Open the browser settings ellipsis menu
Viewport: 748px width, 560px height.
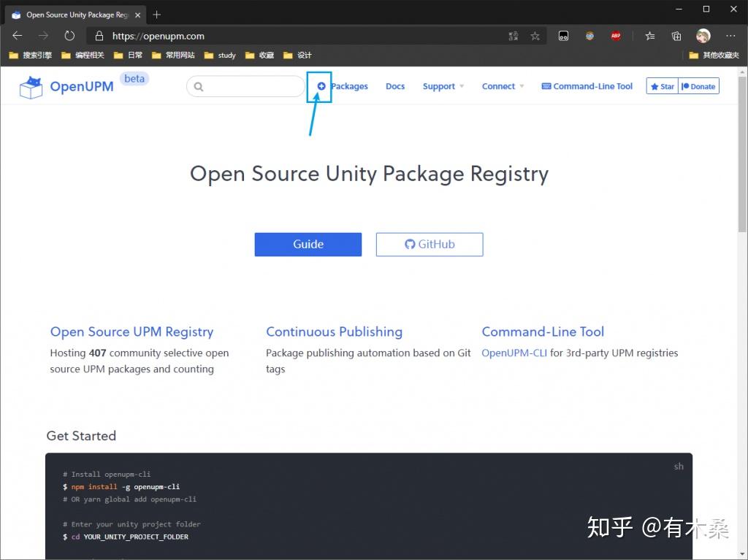(730, 35)
